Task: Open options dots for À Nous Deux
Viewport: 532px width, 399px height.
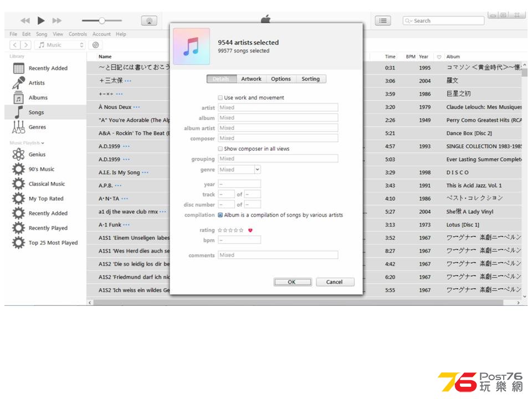Action: pyautogui.click(x=136, y=107)
